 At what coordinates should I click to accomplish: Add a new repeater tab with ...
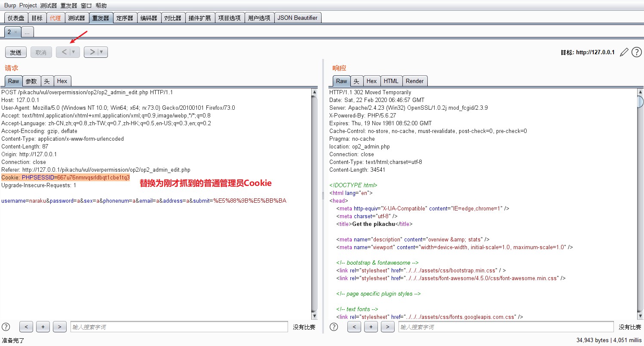pos(27,32)
